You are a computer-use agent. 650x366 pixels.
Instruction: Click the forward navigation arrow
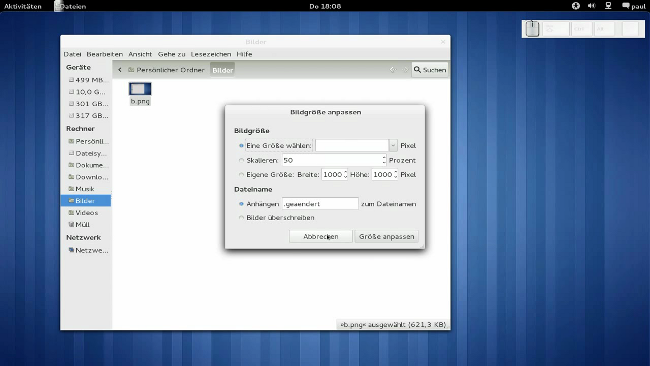point(405,70)
